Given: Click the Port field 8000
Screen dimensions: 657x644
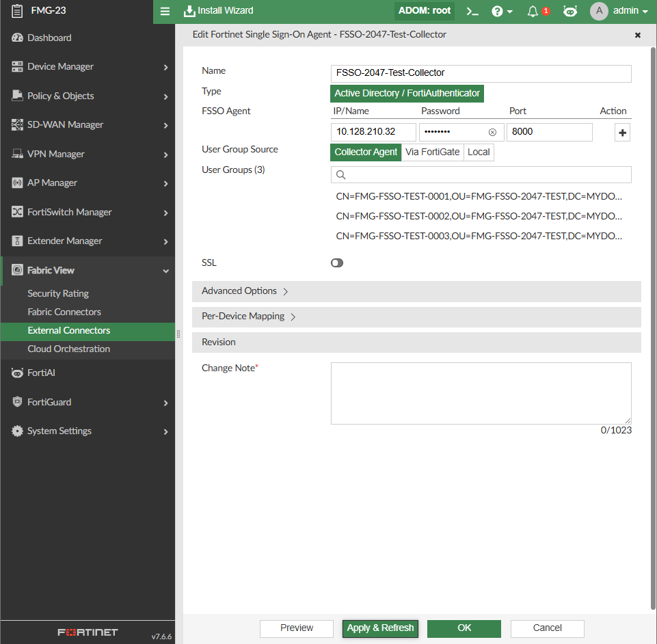Looking at the screenshot, I should coord(549,132).
